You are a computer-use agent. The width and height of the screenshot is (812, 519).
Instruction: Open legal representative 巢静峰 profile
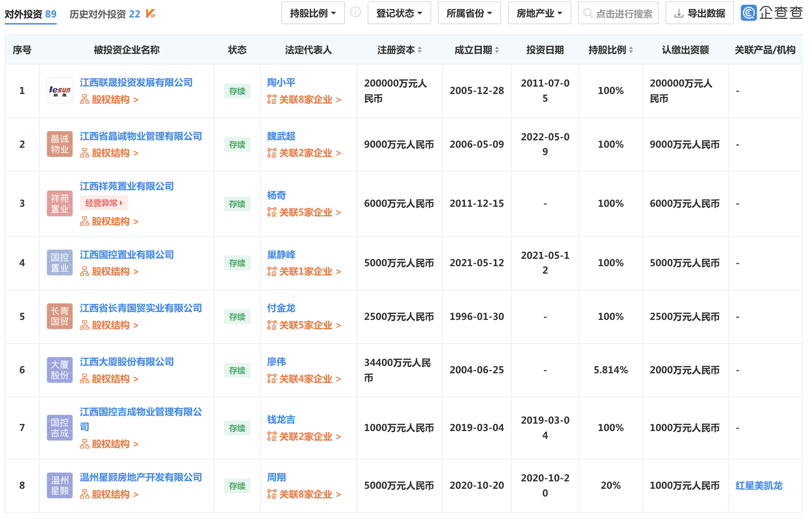[x=281, y=255]
